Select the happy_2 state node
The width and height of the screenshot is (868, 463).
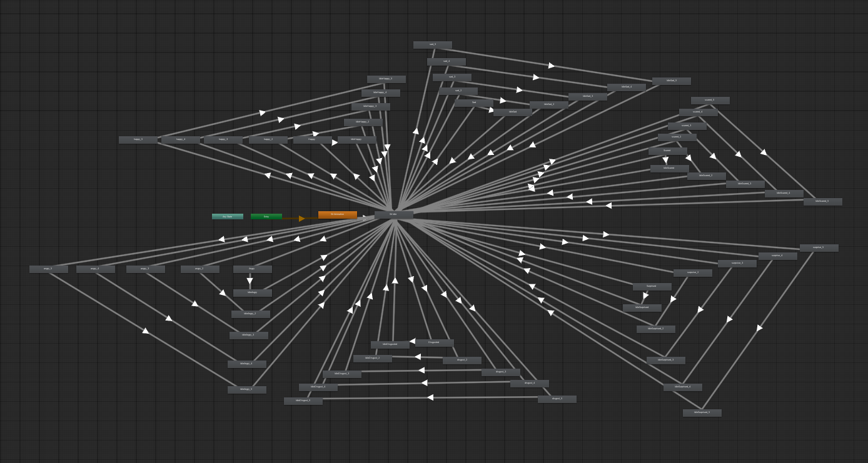pyautogui.click(x=268, y=140)
